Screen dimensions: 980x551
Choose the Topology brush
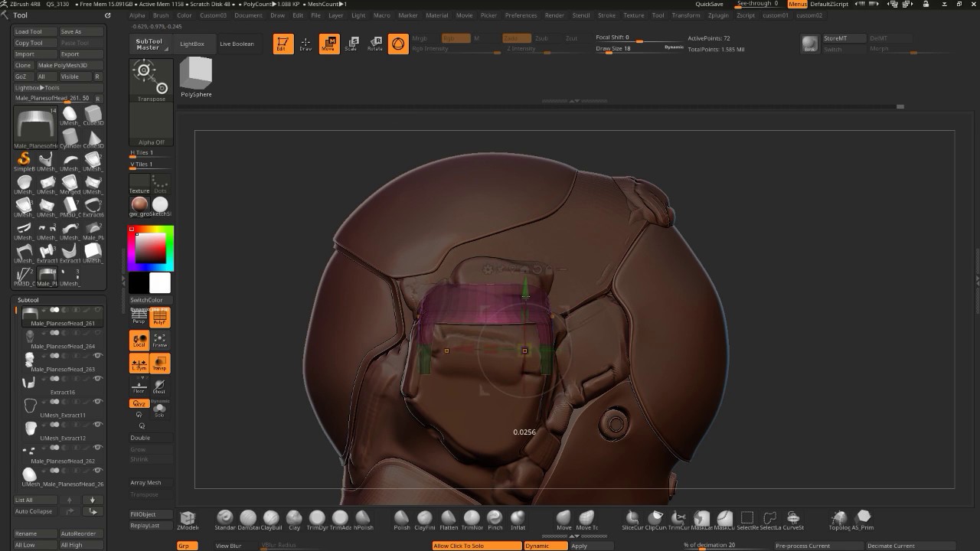[839, 520]
